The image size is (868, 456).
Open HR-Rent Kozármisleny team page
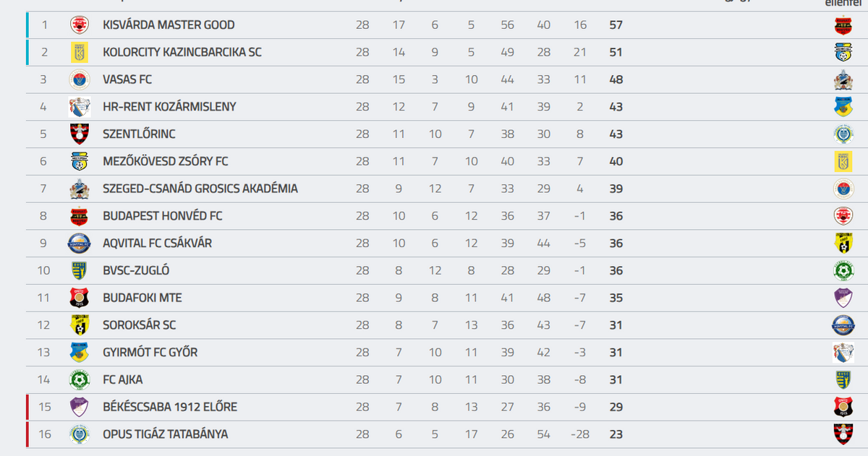169,107
